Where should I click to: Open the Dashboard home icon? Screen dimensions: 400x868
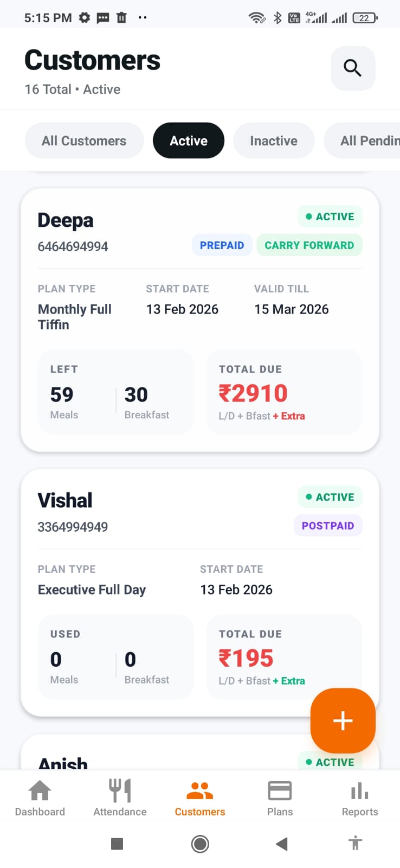point(40,791)
